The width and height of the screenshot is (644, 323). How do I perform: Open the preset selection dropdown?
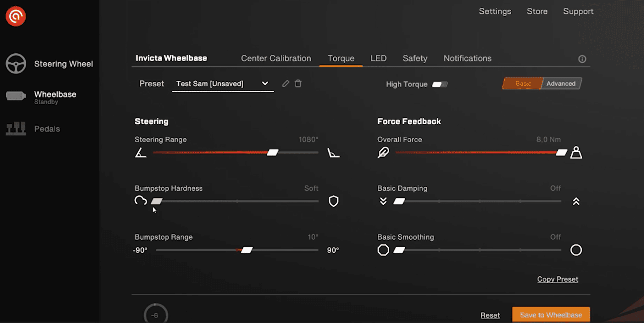click(264, 83)
